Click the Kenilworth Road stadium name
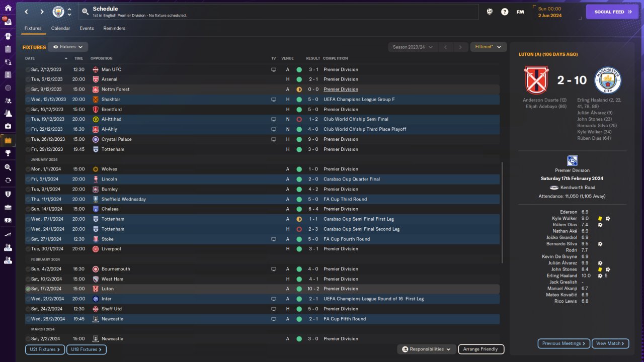This screenshot has height=362, width=644. pyautogui.click(x=578, y=188)
